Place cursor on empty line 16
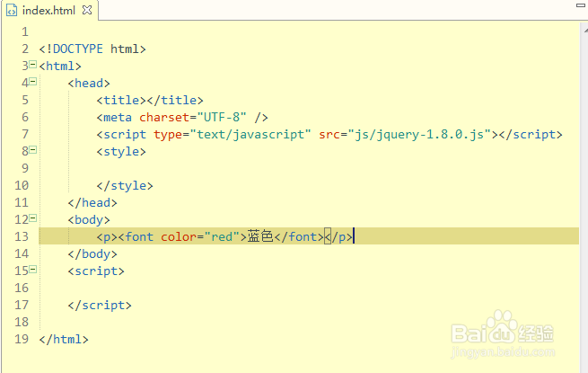 (x=180, y=288)
